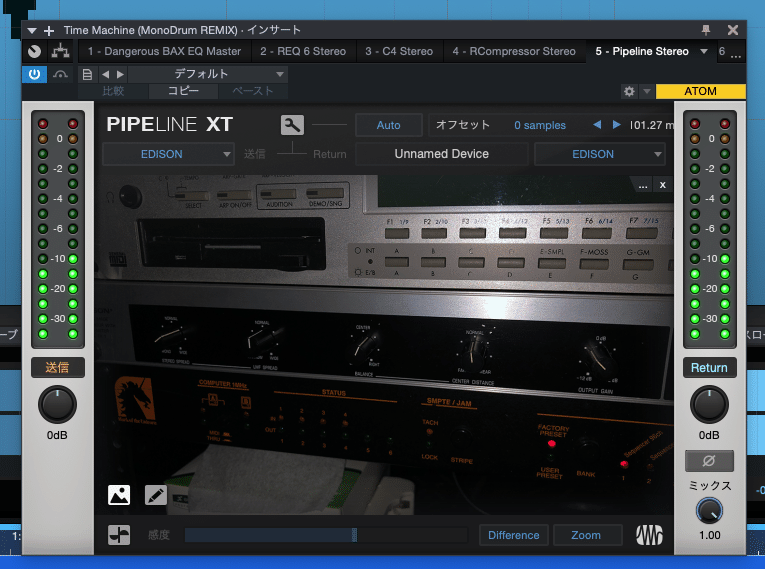The width and height of the screenshot is (765, 569).
Task: Toggle the signal compare waveform icon
Action: coord(119,535)
